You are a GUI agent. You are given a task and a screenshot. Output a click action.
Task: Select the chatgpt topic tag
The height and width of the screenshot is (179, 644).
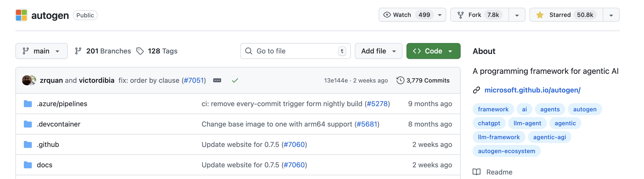tap(489, 123)
